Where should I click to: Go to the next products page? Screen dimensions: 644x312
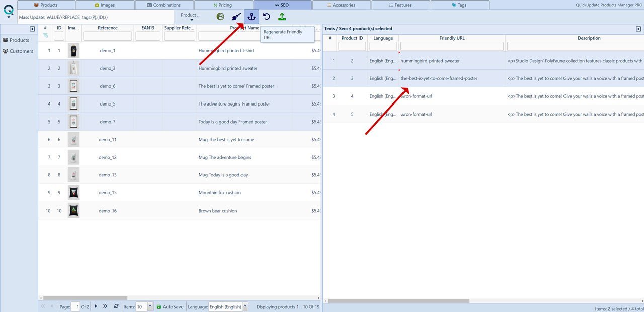click(96, 306)
